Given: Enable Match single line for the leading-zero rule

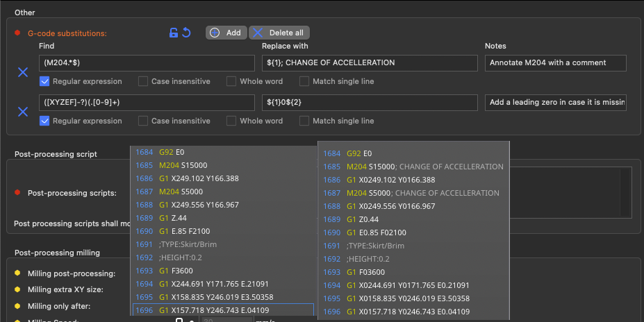Looking at the screenshot, I should coord(304,121).
